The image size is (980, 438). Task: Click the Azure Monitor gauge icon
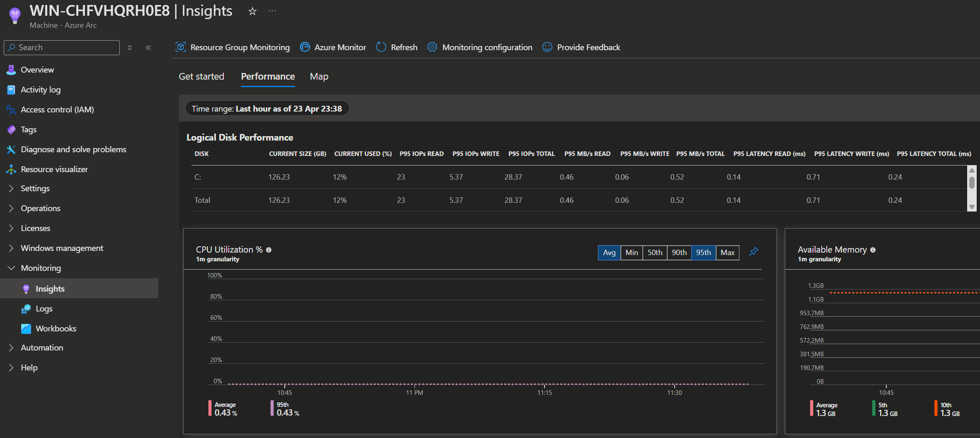[305, 47]
